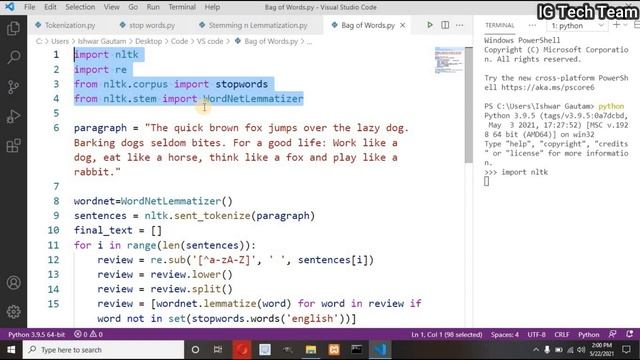The image size is (640, 360).
Task: Open the Run and Debug view
Action: click(x=13, y=116)
